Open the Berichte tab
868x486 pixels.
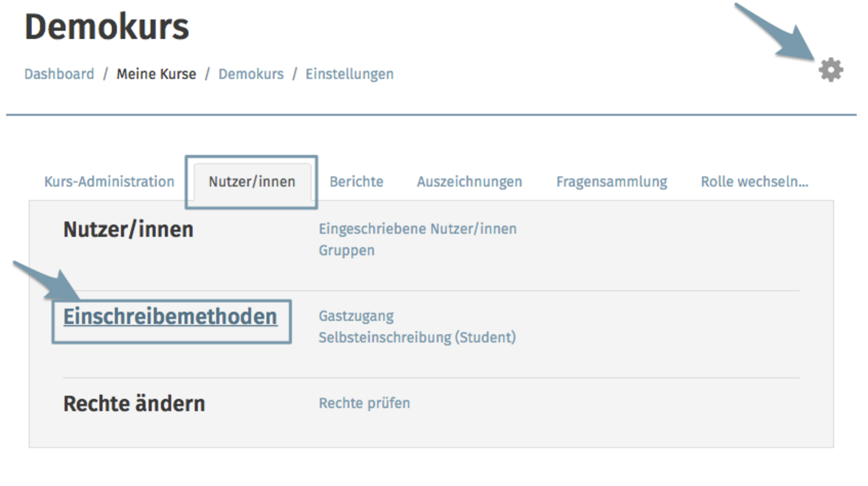click(357, 182)
